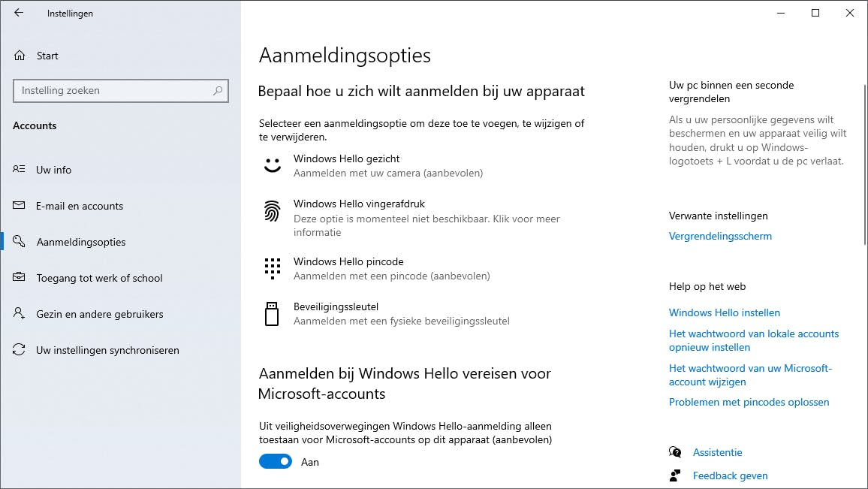The image size is (868, 489).
Task: Turn off the Windows Hello required toggle
Action: click(x=276, y=462)
